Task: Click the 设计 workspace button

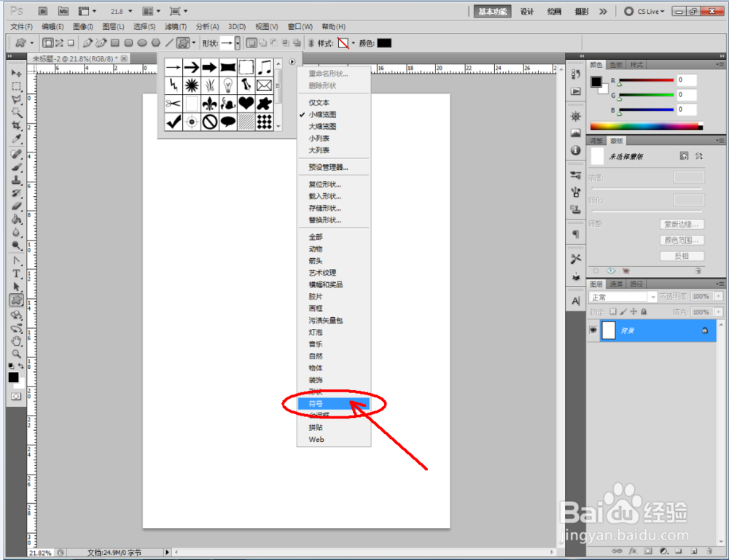Action: (x=527, y=12)
